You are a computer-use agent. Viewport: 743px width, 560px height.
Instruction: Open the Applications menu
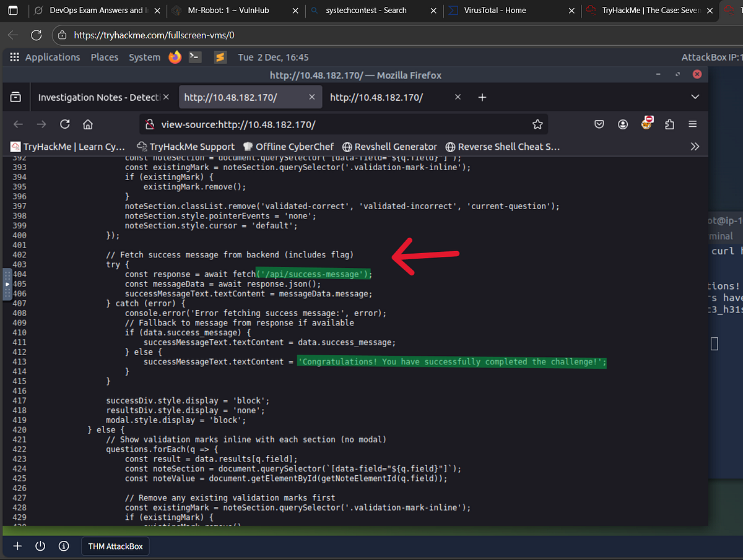click(52, 57)
